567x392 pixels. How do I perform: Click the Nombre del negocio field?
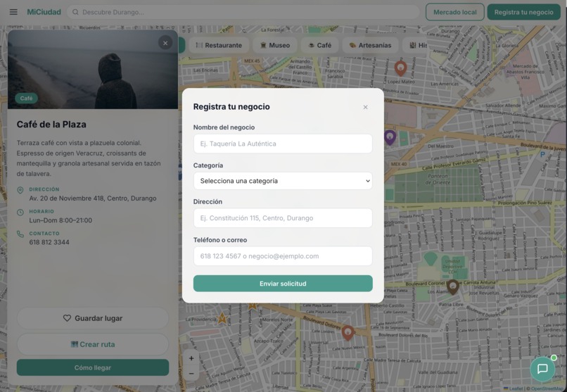[x=283, y=144]
